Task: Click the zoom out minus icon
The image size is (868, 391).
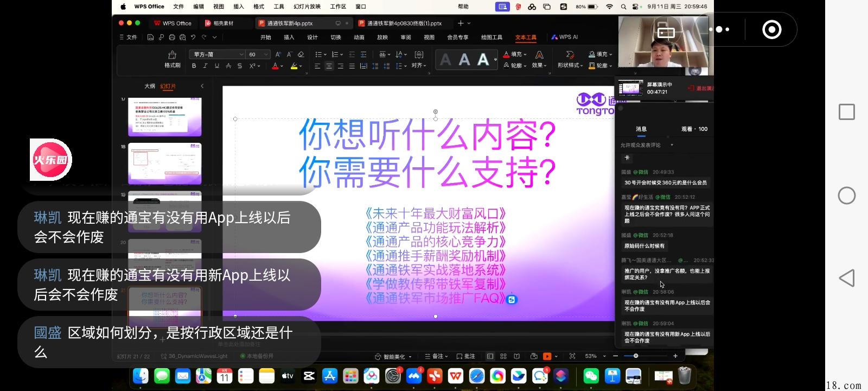Action: pyautogui.click(x=616, y=356)
